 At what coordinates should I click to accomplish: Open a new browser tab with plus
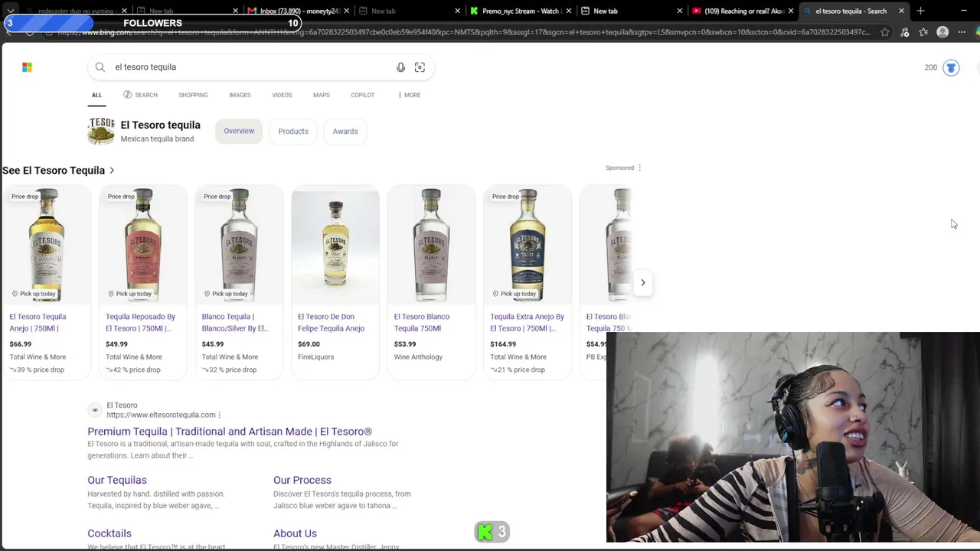[x=920, y=11]
